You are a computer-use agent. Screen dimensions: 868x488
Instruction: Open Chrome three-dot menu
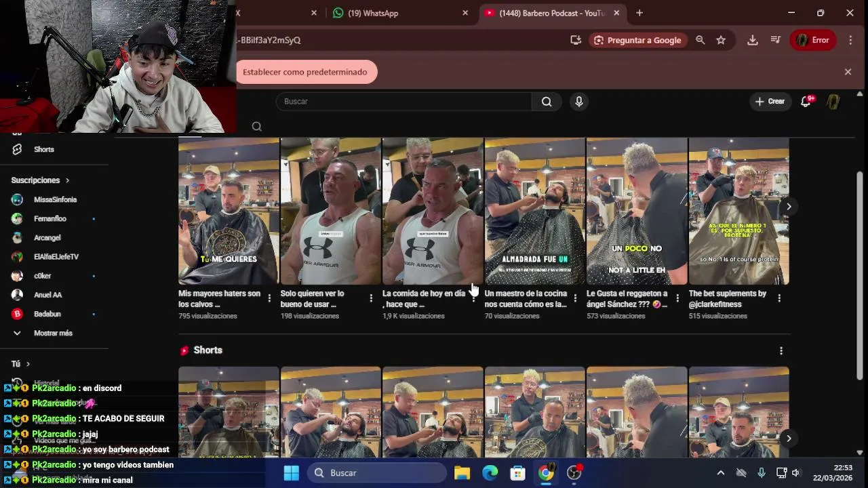pos(850,40)
